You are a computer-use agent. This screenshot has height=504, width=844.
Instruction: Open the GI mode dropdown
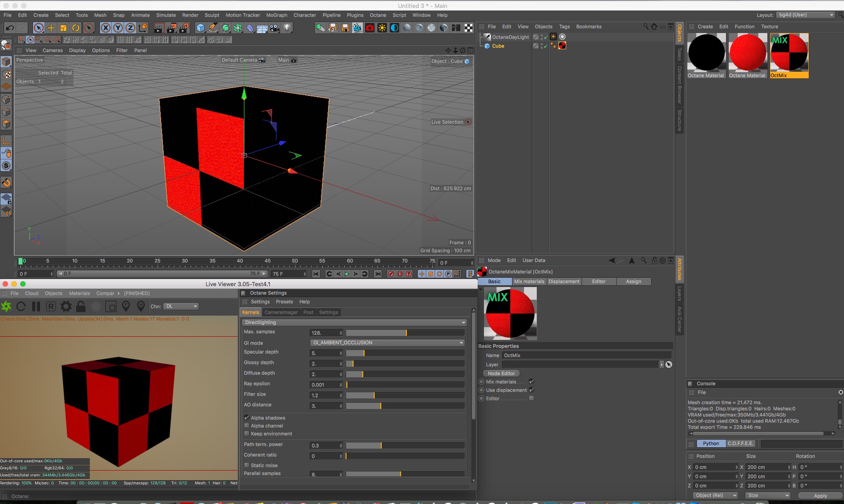coord(387,343)
